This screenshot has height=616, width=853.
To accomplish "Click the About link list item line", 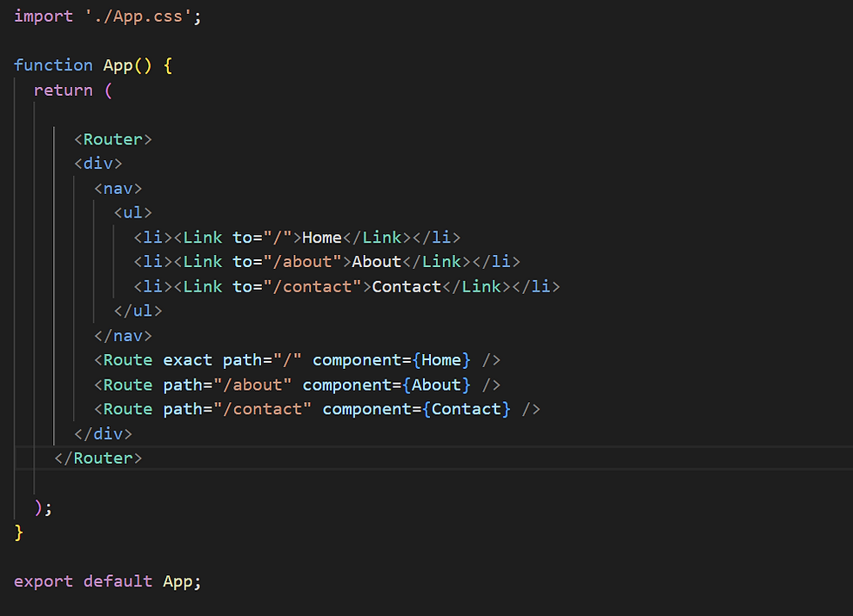I will click(327, 262).
